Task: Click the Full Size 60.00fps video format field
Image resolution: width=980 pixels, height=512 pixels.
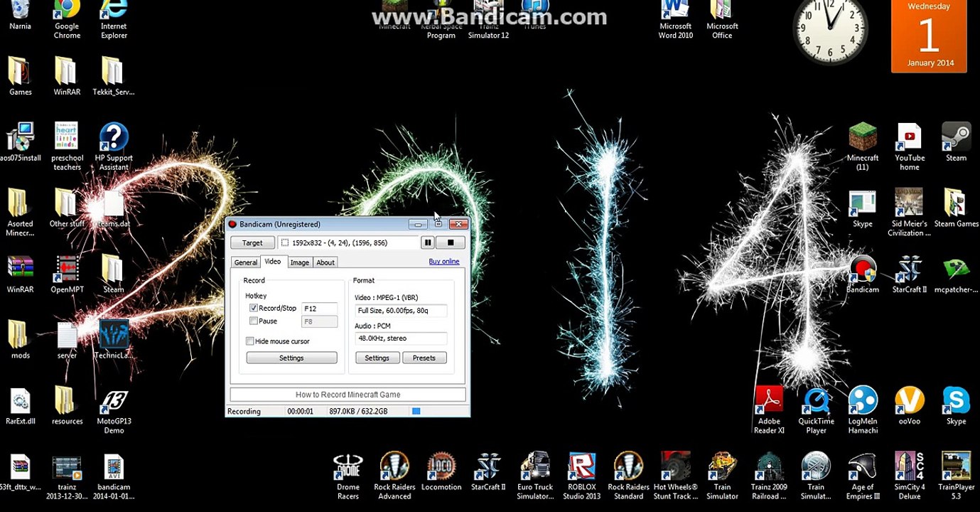Action: click(402, 311)
